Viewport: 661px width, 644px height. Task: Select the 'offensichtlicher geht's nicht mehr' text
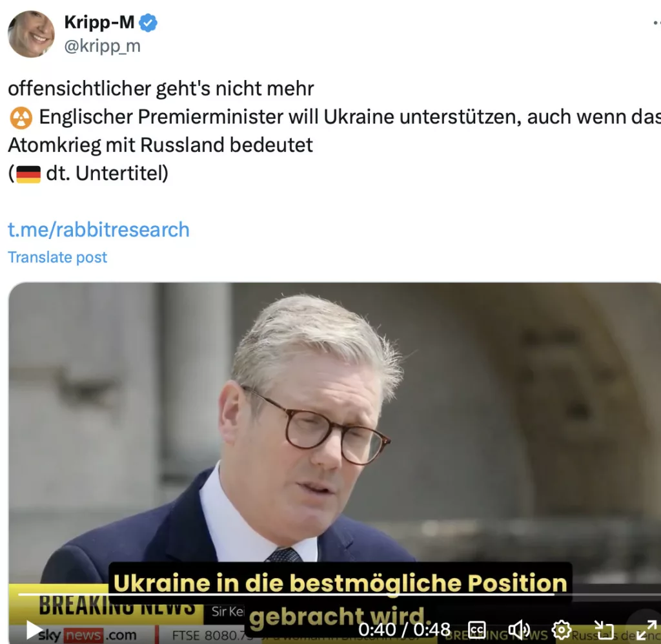(161, 88)
